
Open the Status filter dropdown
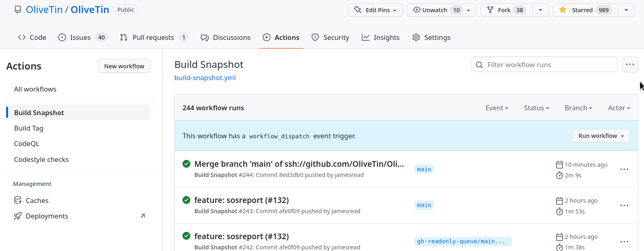click(536, 108)
